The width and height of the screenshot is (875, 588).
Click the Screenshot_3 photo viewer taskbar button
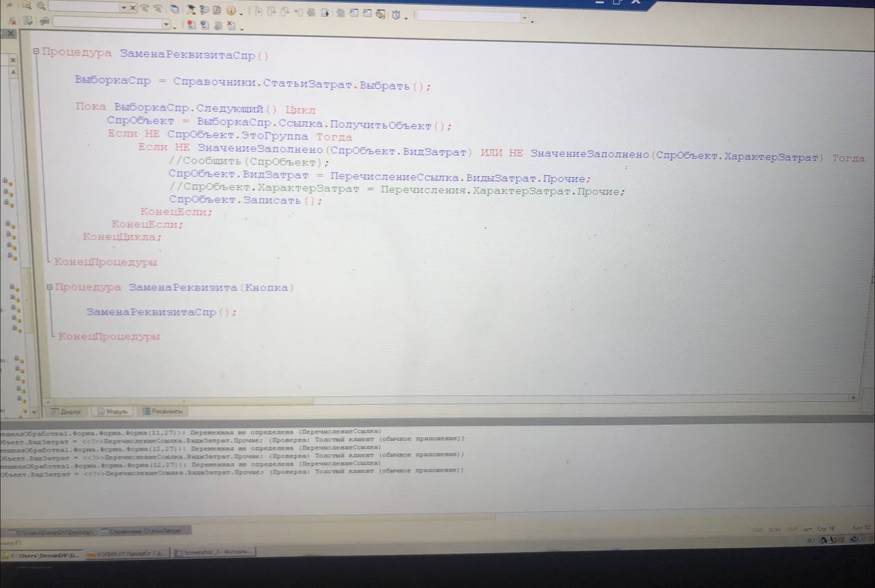(215, 551)
